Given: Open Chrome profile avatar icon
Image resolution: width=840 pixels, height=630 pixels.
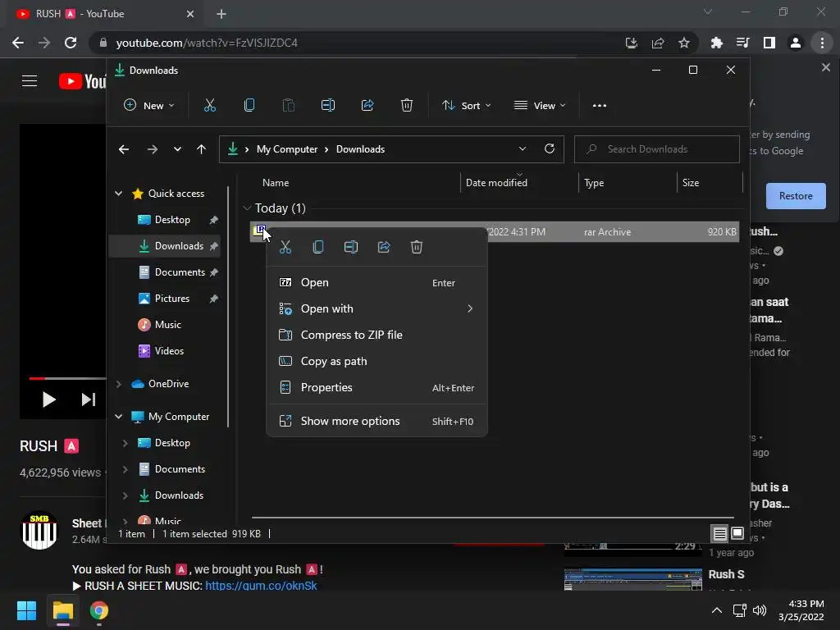Looking at the screenshot, I should pyautogui.click(x=796, y=43).
